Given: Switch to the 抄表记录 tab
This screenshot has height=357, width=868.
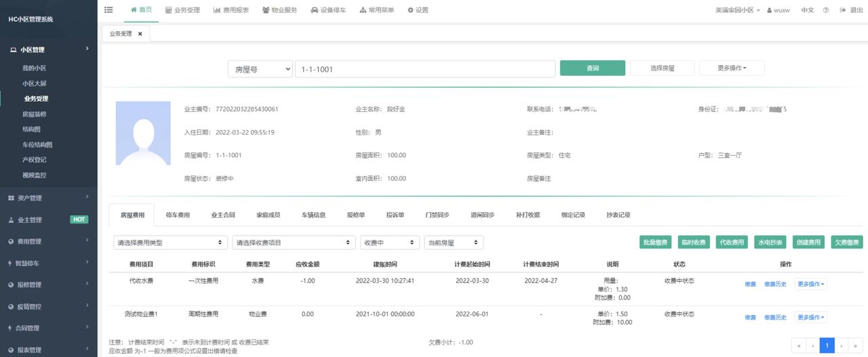Looking at the screenshot, I should [x=618, y=215].
